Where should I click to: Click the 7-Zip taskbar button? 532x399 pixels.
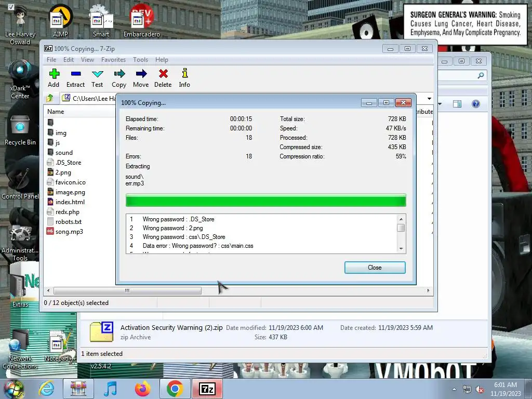(207, 389)
